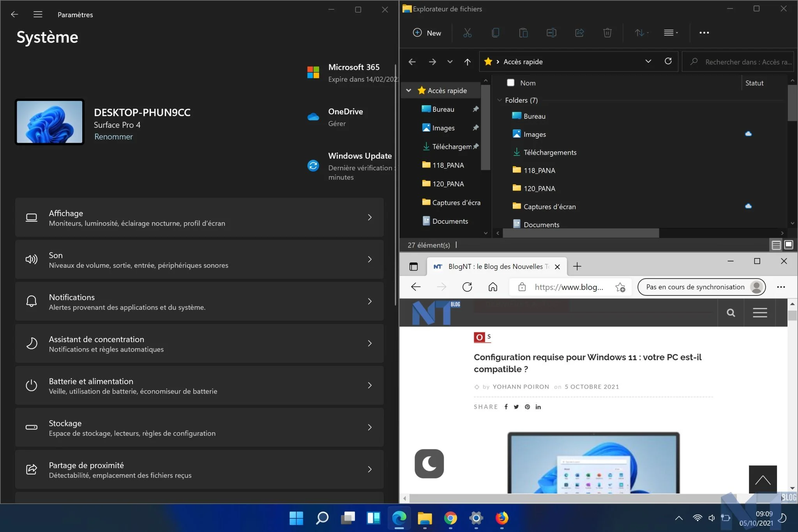Click the Share icon in Explorer toolbar
This screenshot has height=532, width=798.
pyautogui.click(x=579, y=33)
